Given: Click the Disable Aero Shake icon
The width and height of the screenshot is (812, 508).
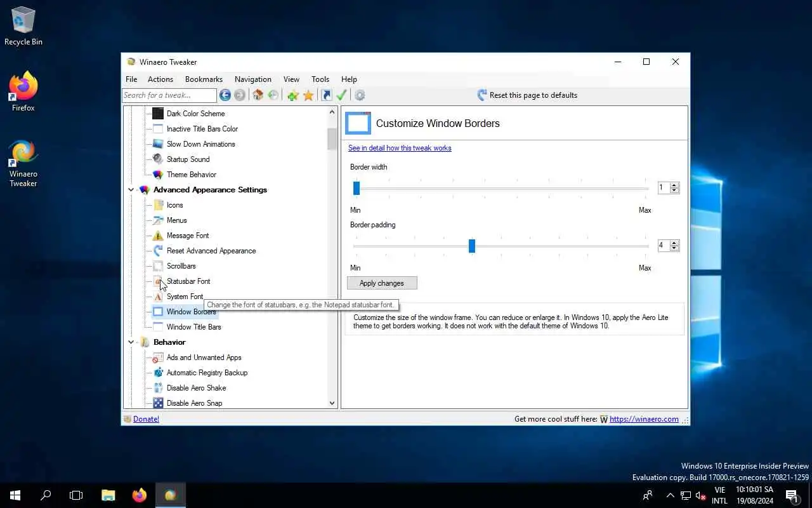Looking at the screenshot, I should [x=158, y=388].
